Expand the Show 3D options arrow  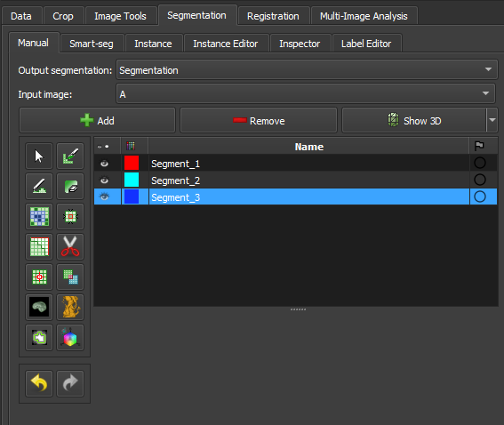(492, 120)
